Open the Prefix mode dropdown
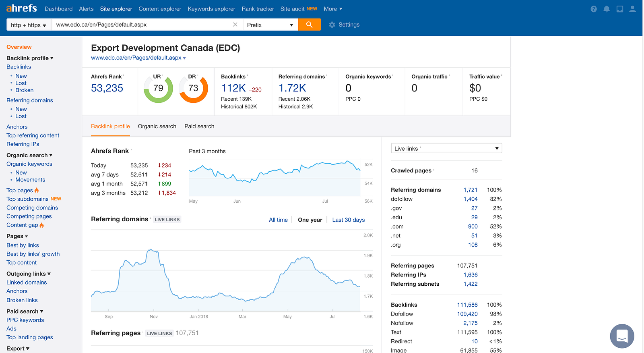 270,25
